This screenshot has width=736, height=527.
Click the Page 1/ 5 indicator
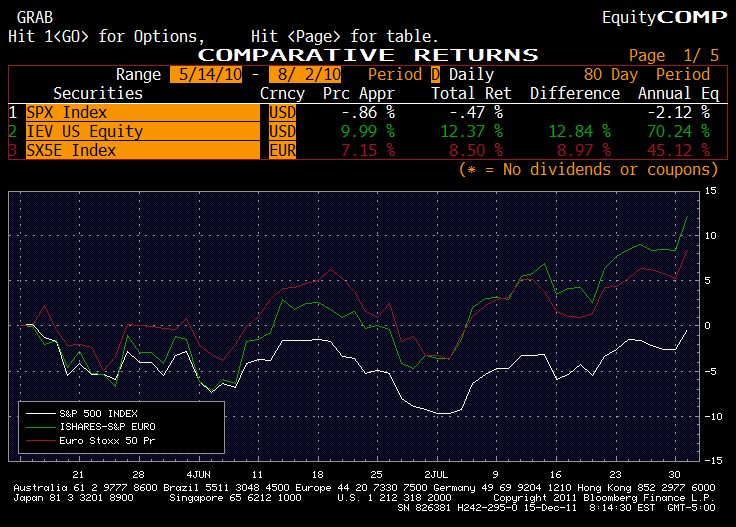click(674, 55)
